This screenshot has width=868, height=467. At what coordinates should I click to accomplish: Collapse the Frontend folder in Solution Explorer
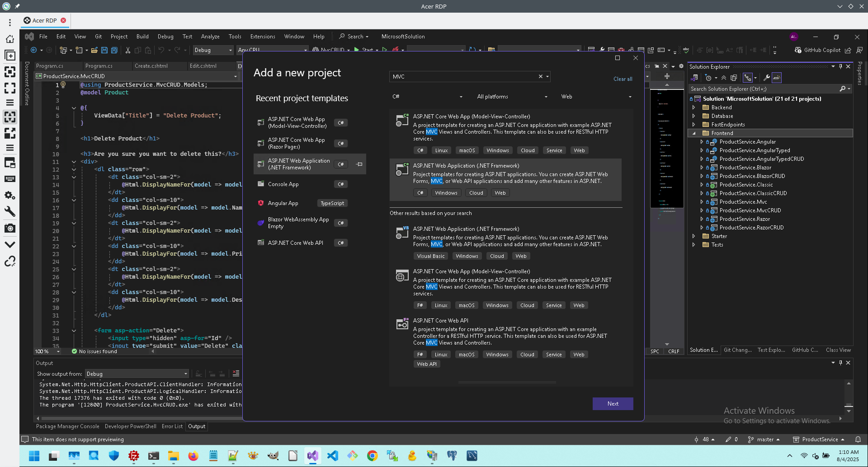(694, 133)
